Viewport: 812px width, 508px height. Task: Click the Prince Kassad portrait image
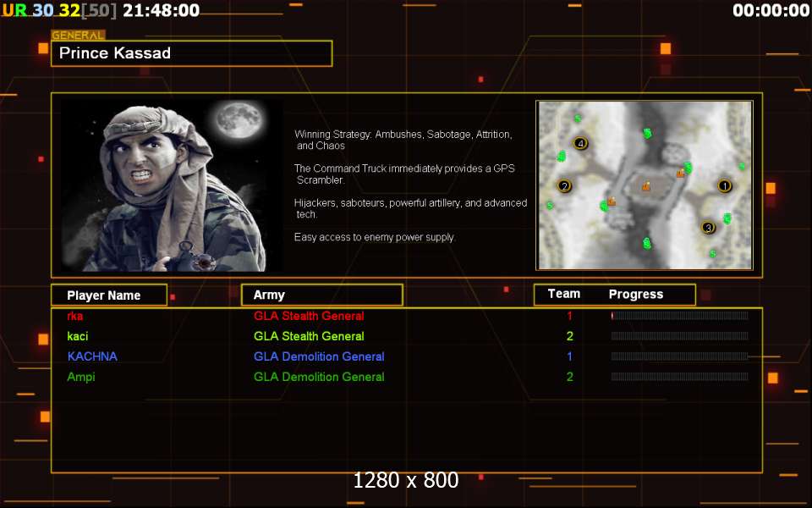(172, 185)
